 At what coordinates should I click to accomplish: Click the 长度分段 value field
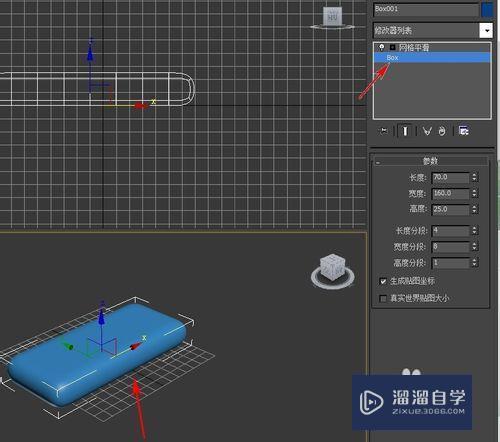[451, 231]
